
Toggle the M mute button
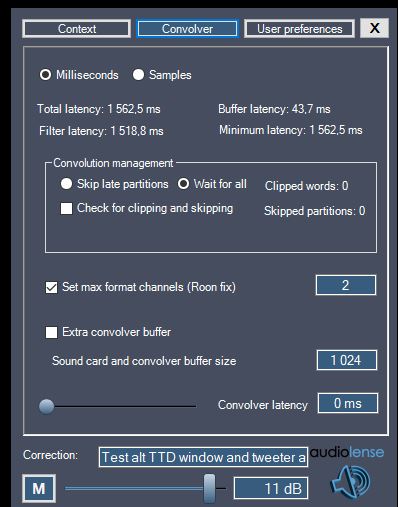point(39,489)
